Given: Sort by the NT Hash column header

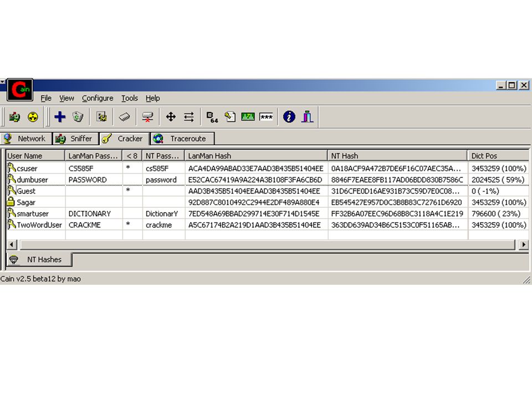Looking at the screenshot, I should point(397,156).
